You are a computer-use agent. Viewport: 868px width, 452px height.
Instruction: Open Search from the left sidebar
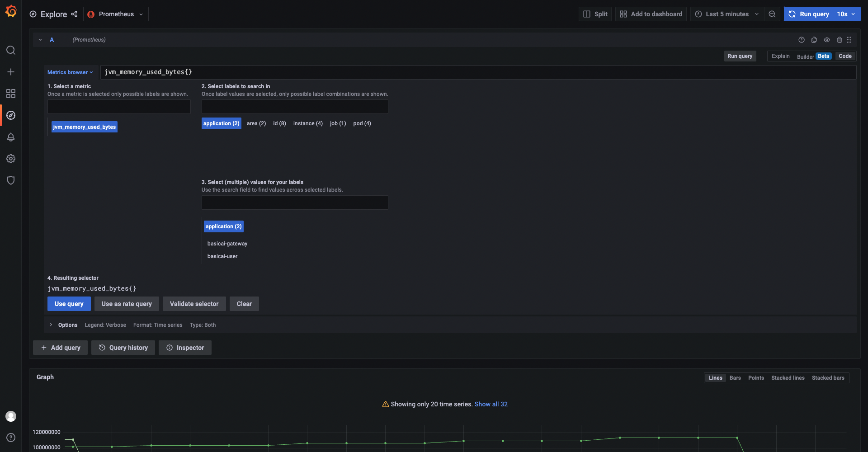11,50
